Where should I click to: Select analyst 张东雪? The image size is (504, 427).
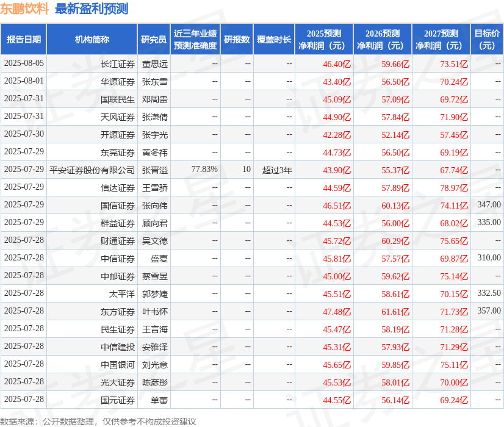click(x=155, y=82)
